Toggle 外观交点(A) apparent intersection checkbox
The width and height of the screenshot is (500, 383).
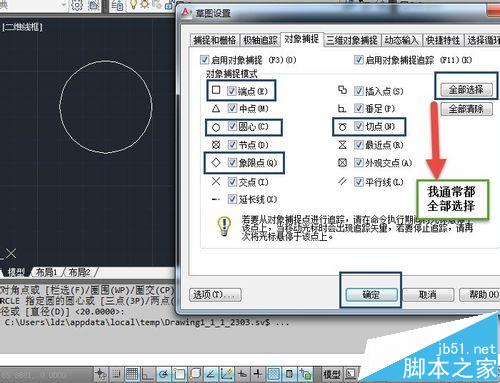(x=358, y=163)
